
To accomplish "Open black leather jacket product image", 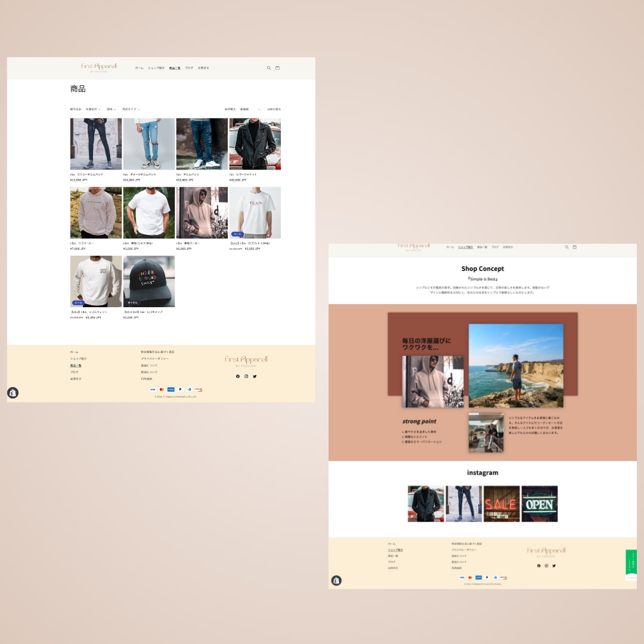I will (255, 144).
